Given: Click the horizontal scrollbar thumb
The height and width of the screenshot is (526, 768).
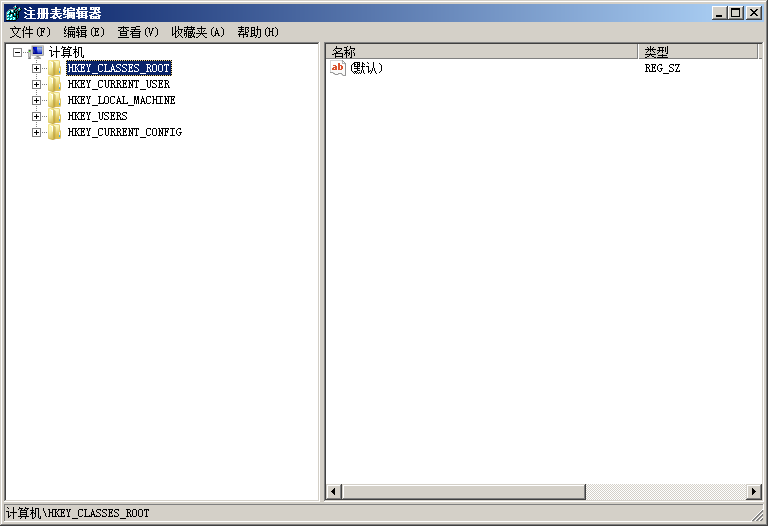Looking at the screenshot, I should tap(464, 492).
